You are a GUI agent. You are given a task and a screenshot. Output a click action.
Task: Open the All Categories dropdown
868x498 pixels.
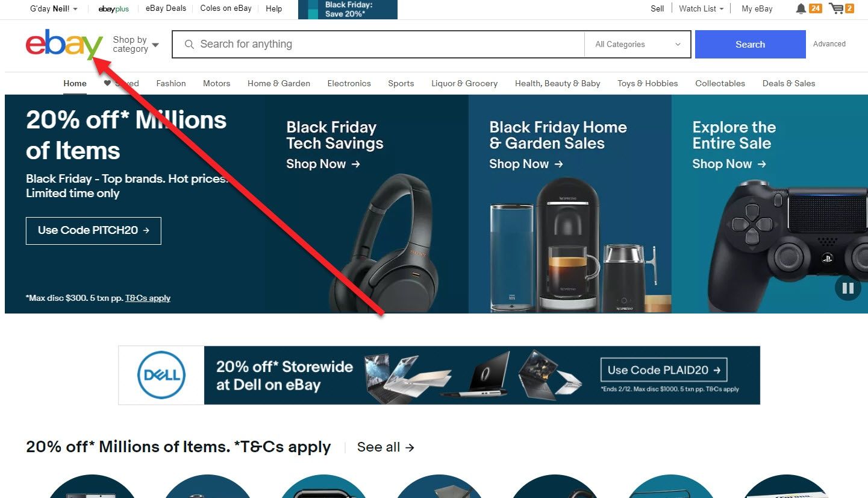(637, 45)
